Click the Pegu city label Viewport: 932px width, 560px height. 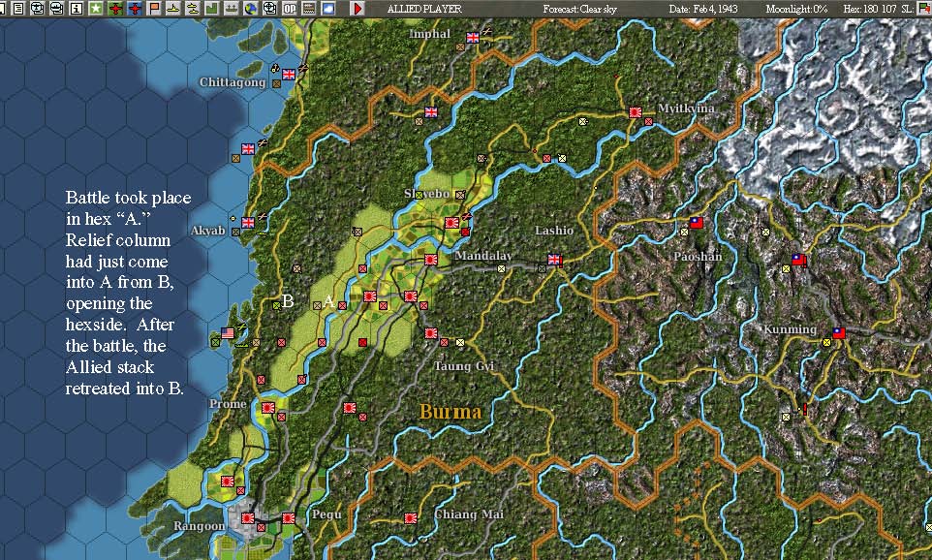(326, 514)
